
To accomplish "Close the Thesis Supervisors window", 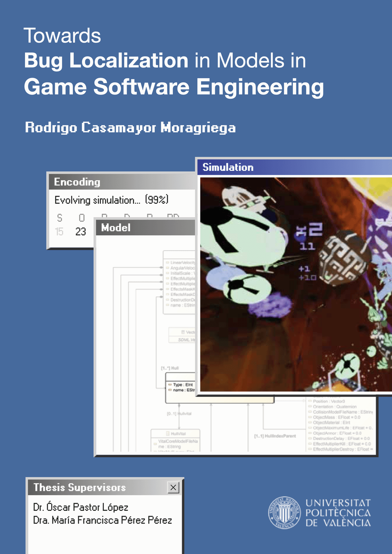I will point(173,487).
